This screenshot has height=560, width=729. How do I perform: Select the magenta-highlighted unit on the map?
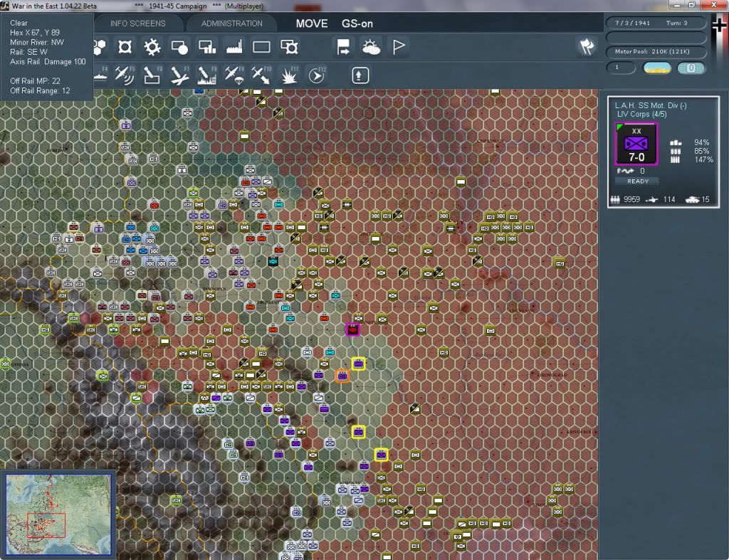click(x=352, y=329)
